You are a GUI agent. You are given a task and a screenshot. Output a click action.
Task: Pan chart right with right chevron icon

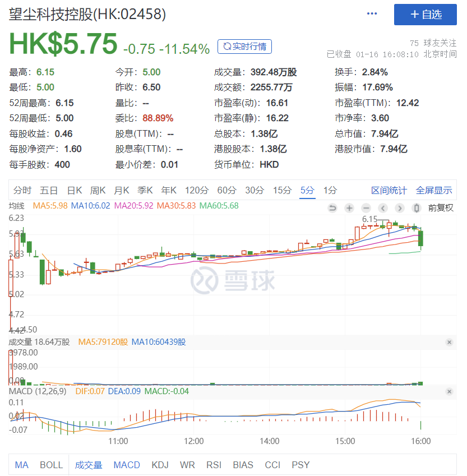400,208
